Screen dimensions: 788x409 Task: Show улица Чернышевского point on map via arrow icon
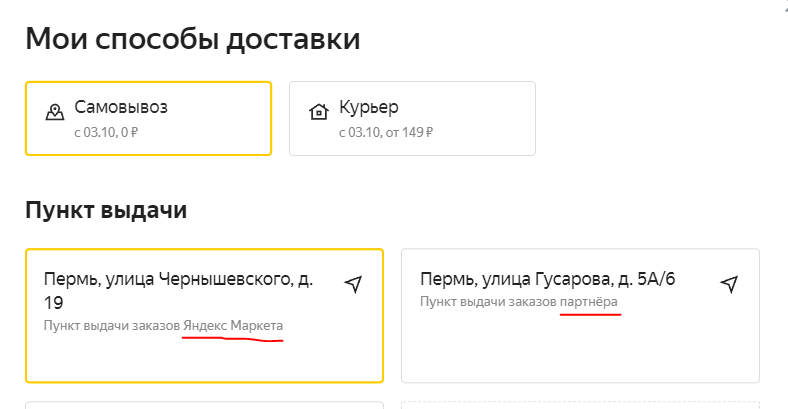click(x=353, y=284)
